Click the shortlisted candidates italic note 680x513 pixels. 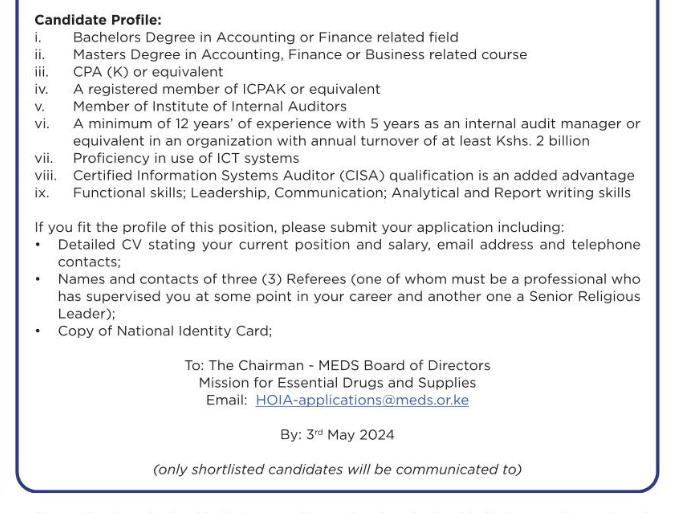(x=337, y=469)
